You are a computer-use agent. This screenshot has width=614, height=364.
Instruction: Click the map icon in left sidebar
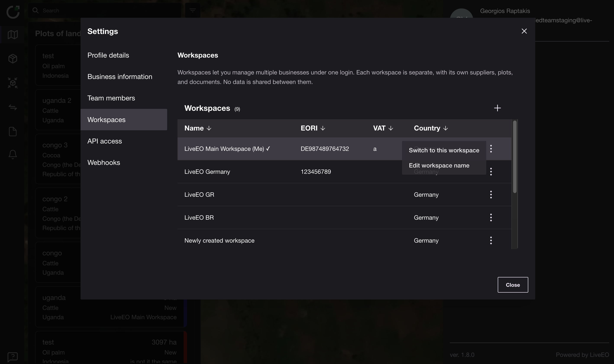pos(13,35)
